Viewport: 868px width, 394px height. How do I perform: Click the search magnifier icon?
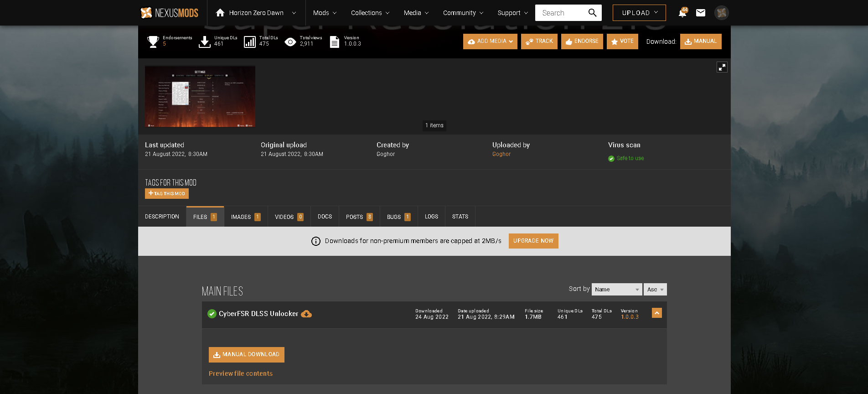tap(592, 13)
